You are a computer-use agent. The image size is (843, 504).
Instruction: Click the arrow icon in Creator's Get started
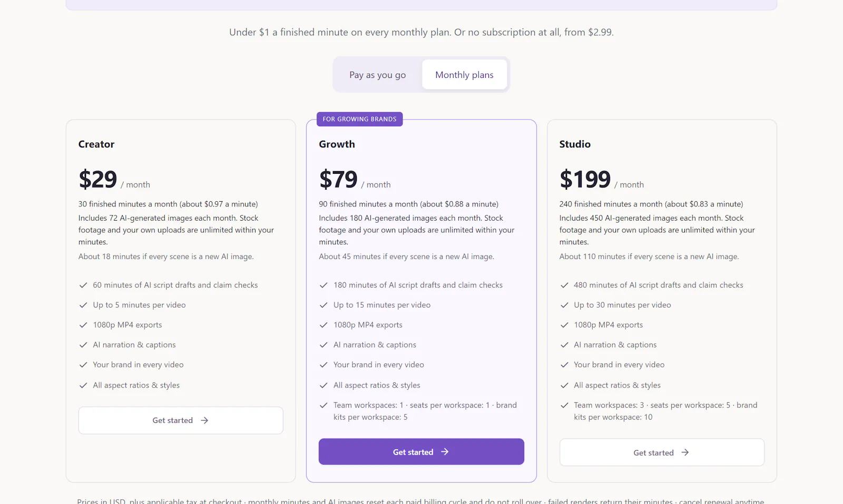204,420
